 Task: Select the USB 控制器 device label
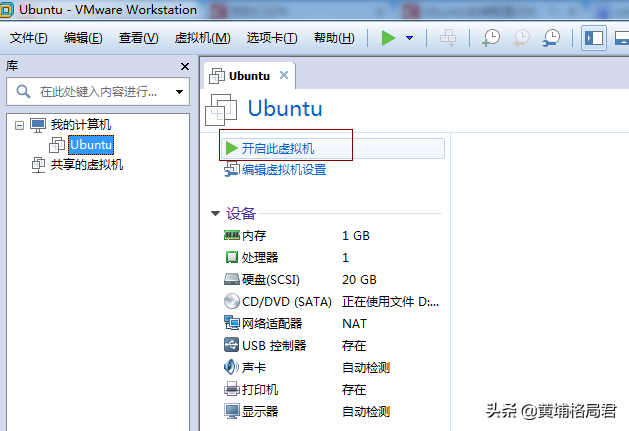274,346
